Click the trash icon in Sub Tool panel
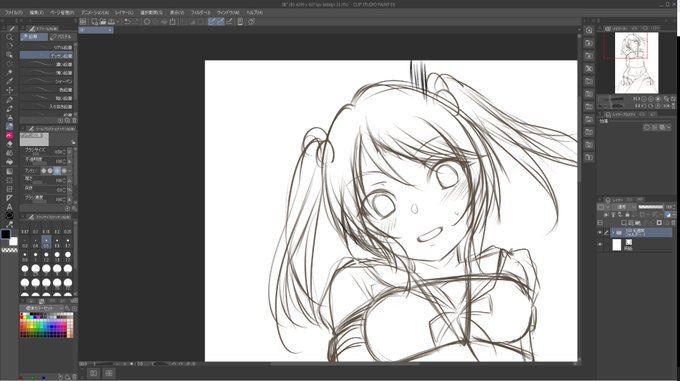680x381 pixels. coord(74,120)
